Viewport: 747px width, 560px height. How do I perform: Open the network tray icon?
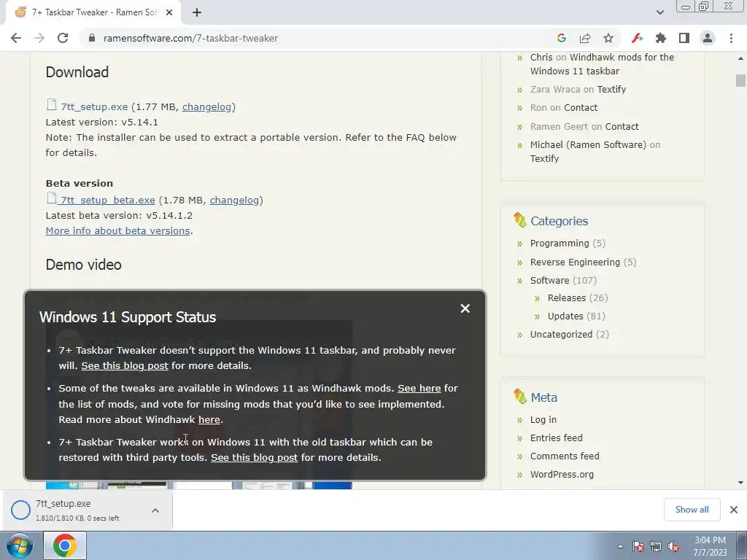coord(656,546)
